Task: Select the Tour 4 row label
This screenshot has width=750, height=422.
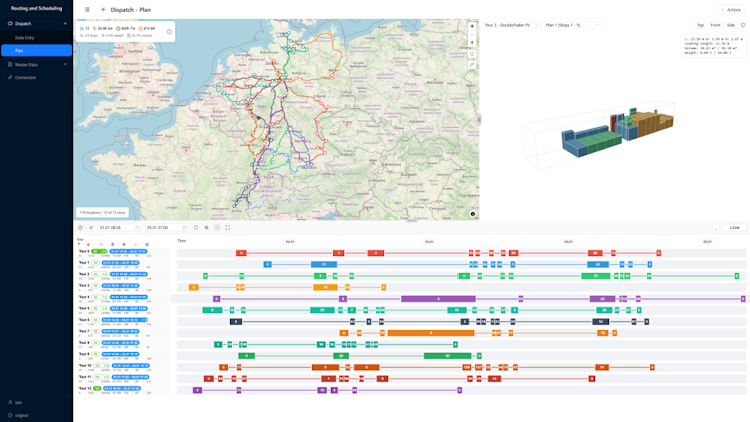Action: (84, 297)
